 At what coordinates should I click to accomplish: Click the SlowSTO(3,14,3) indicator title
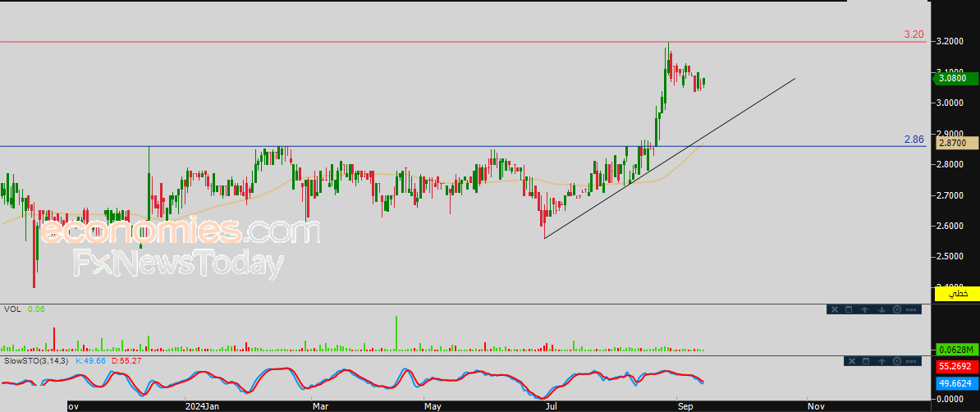[37, 361]
